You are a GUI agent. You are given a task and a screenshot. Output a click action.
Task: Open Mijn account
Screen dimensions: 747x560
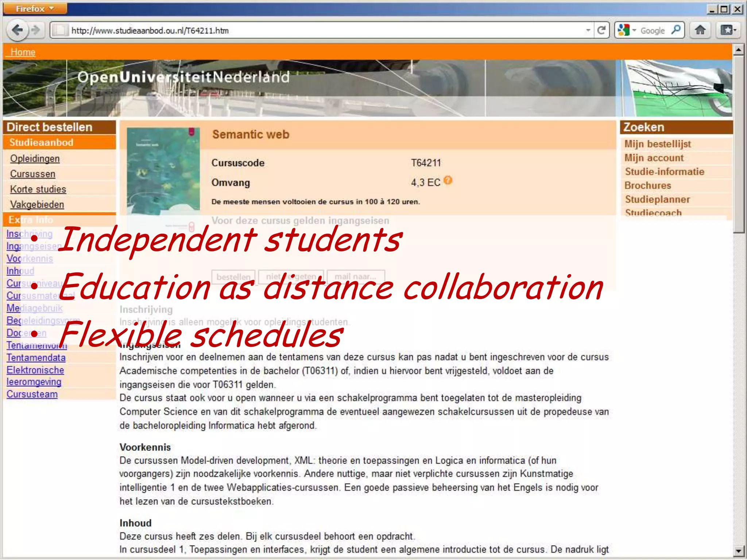[654, 158]
